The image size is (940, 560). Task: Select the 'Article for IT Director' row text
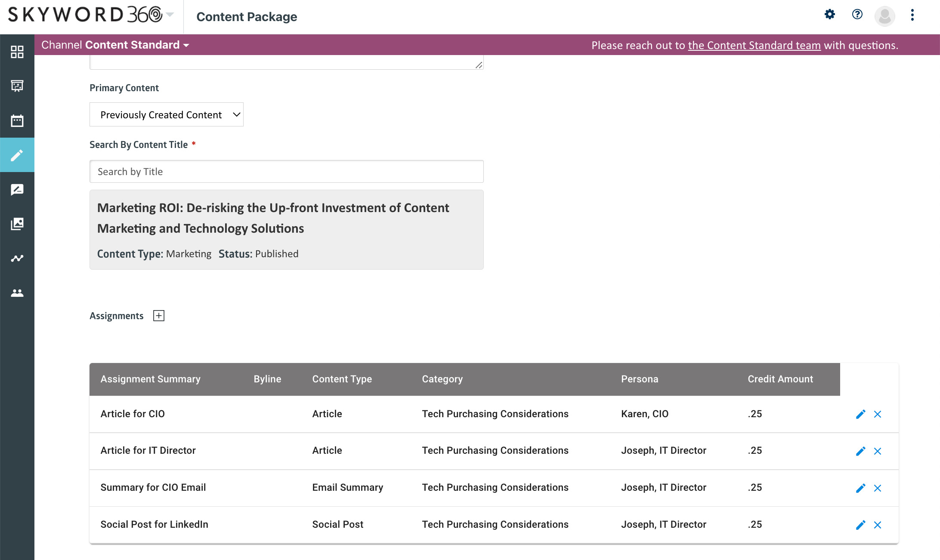(x=148, y=450)
